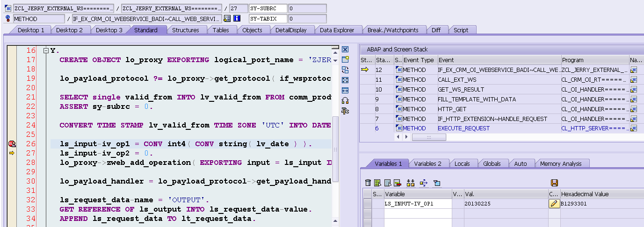Viewport: 644px width, 227px height.
Task: Open navigation icon for GET_WS_RESULT row
Action: tap(634, 90)
